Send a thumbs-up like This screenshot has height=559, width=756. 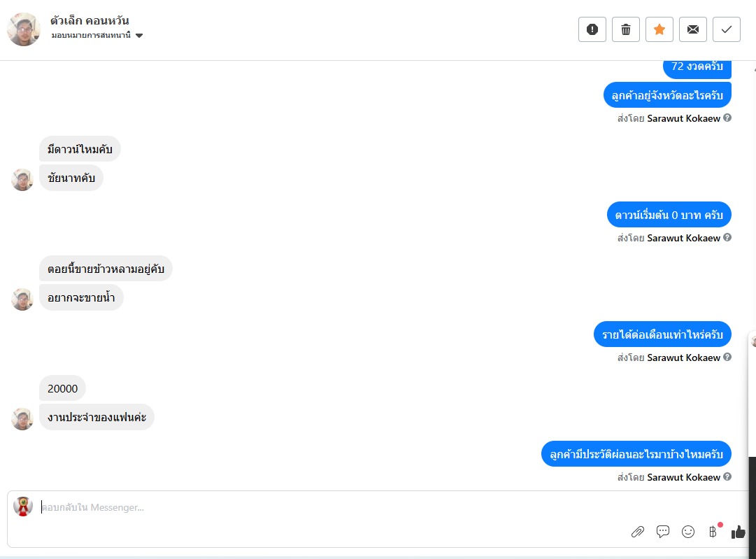738,532
